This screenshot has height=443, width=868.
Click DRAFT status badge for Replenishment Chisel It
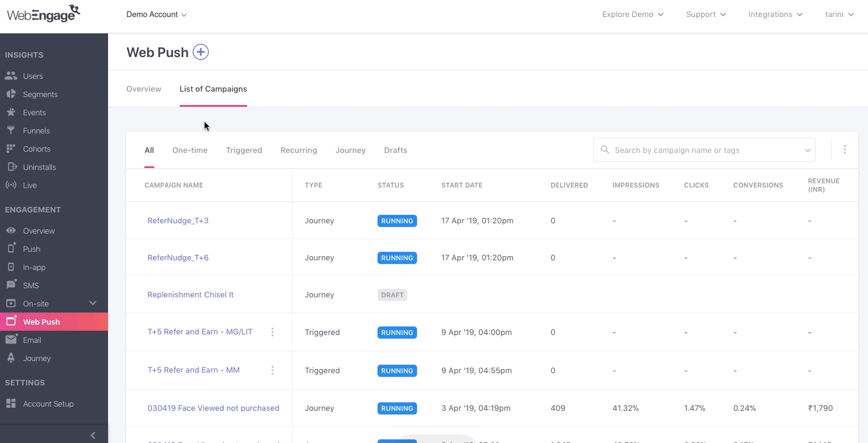click(x=392, y=295)
